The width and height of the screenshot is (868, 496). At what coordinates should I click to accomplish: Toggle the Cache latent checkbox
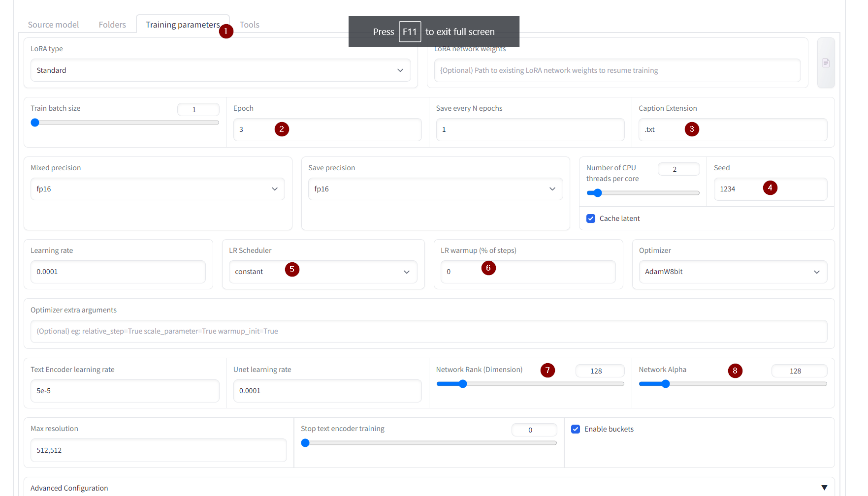pyautogui.click(x=591, y=218)
